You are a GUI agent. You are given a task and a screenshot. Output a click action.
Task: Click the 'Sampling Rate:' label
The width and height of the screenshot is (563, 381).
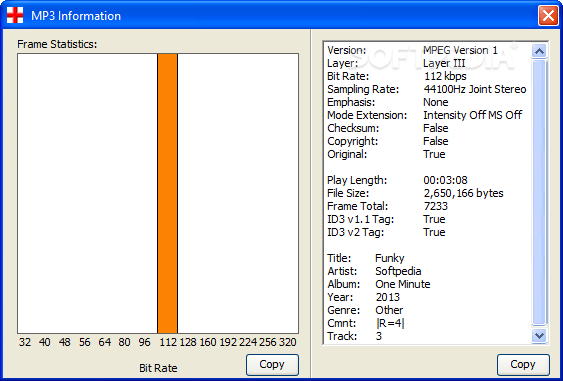pos(363,89)
